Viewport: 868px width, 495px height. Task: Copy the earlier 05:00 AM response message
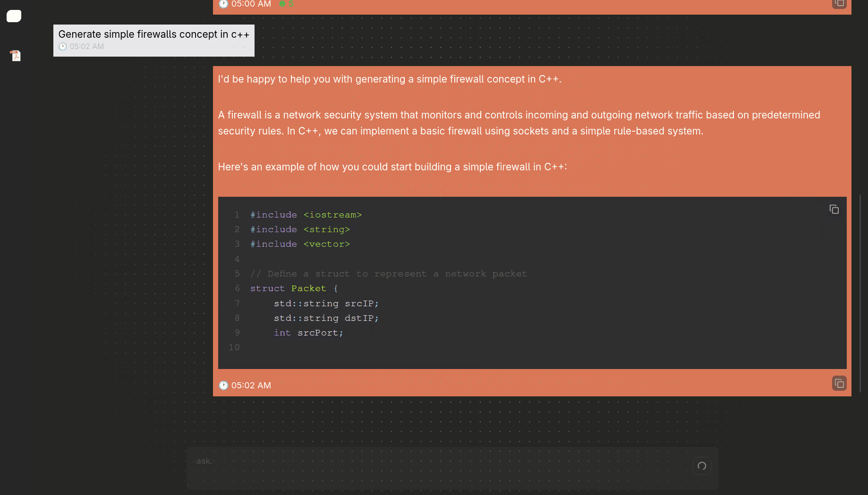click(x=839, y=4)
